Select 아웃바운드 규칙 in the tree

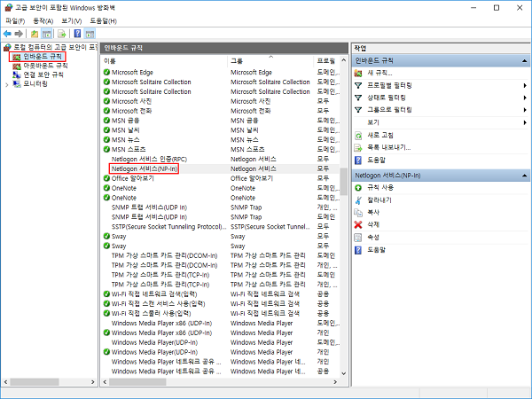[45, 66]
